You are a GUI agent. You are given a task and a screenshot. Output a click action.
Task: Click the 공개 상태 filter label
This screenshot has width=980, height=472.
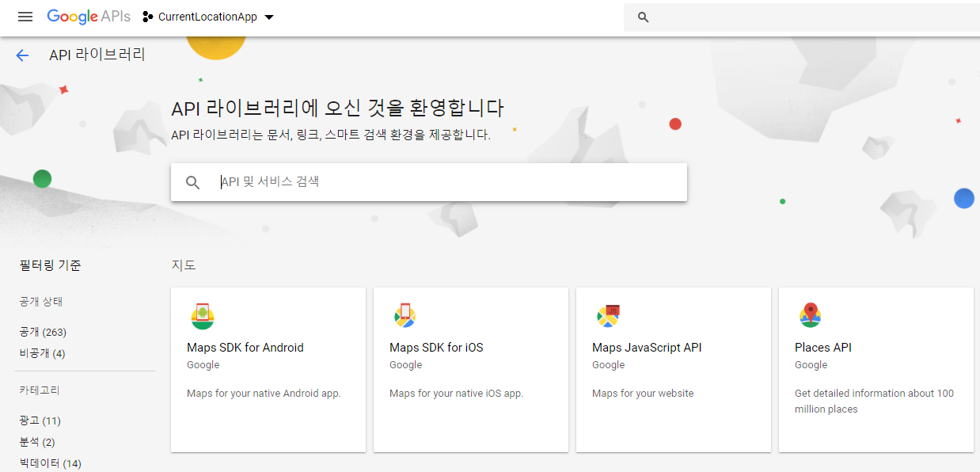tap(40, 302)
